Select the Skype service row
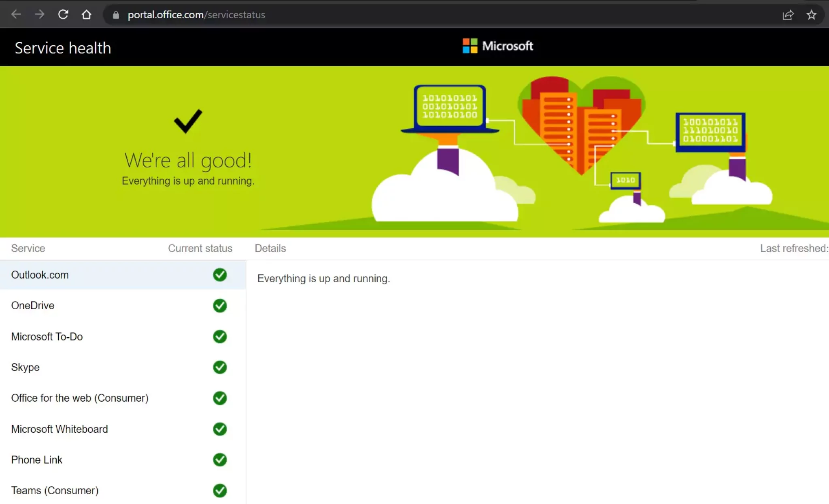The height and width of the screenshot is (504, 829). 123,367
